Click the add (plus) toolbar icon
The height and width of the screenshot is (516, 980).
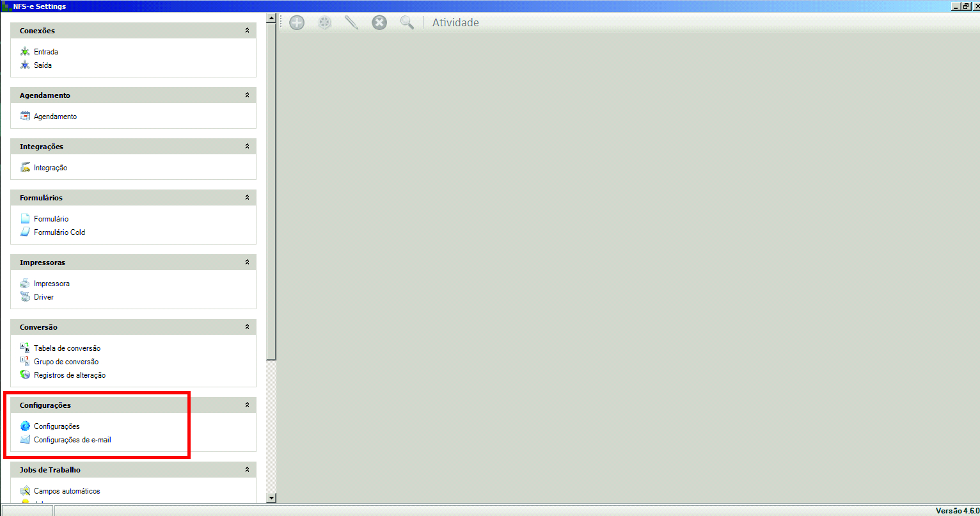[297, 23]
